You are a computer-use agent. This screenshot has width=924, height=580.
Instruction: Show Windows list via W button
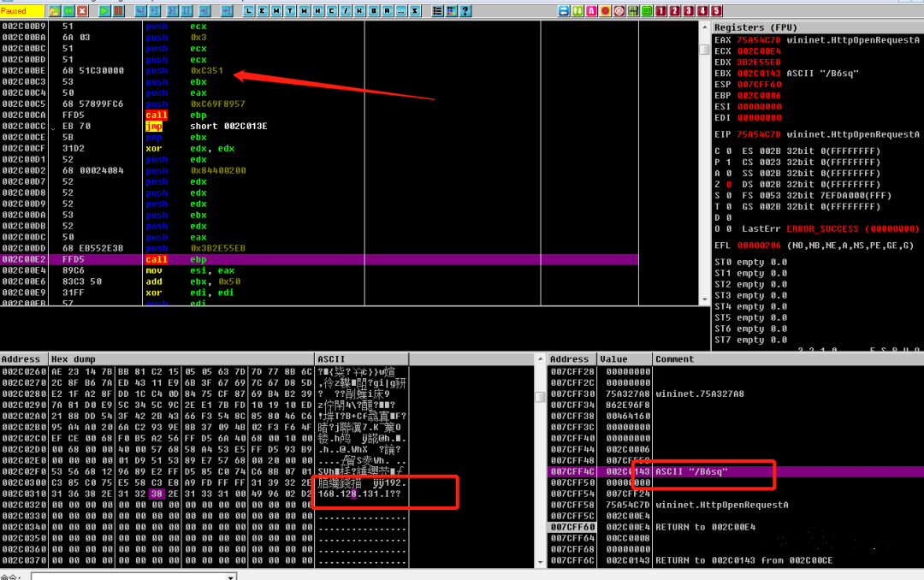304,11
